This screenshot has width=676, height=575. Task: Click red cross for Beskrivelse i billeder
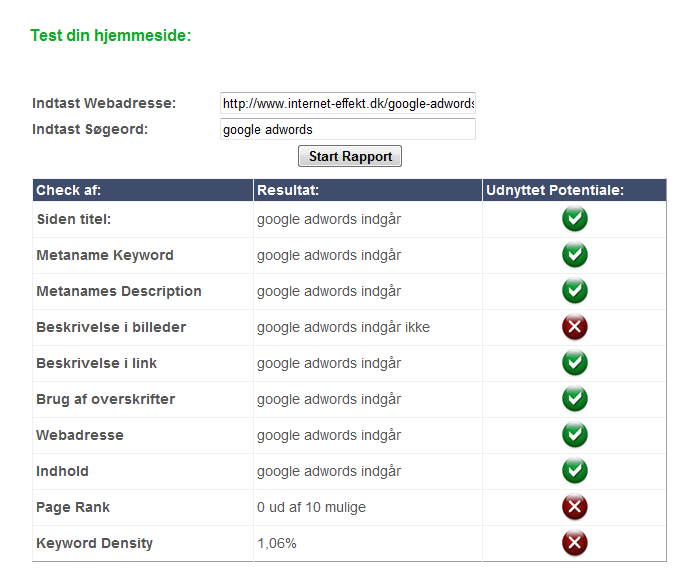point(575,327)
